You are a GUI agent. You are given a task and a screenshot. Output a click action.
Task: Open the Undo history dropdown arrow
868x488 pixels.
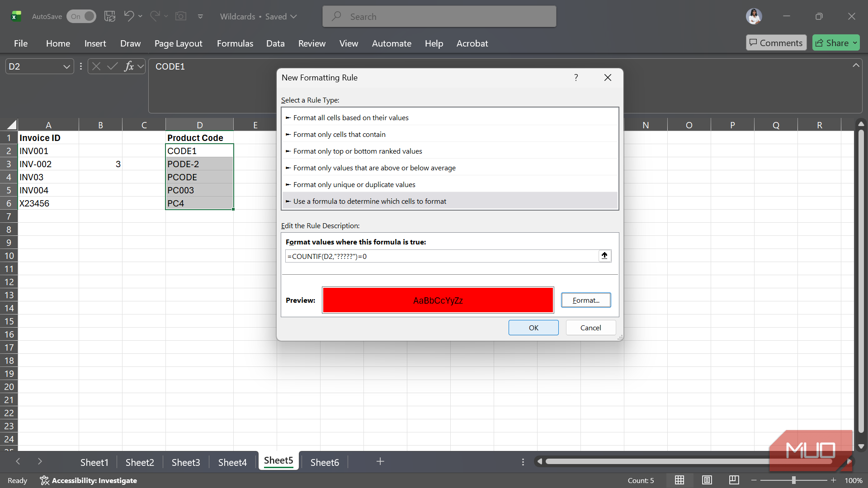(x=141, y=16)
